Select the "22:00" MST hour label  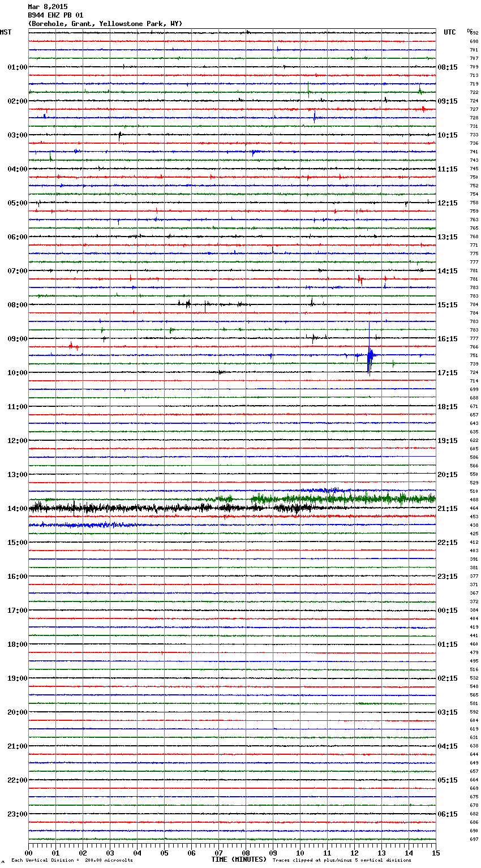point(18,780)
